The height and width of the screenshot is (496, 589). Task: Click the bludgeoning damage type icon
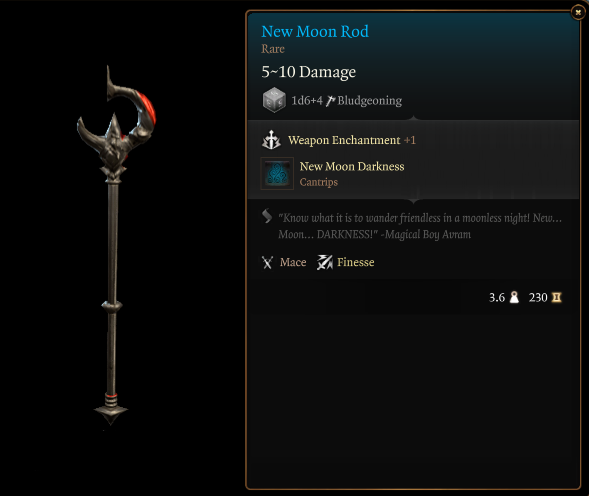click(330, 101)
